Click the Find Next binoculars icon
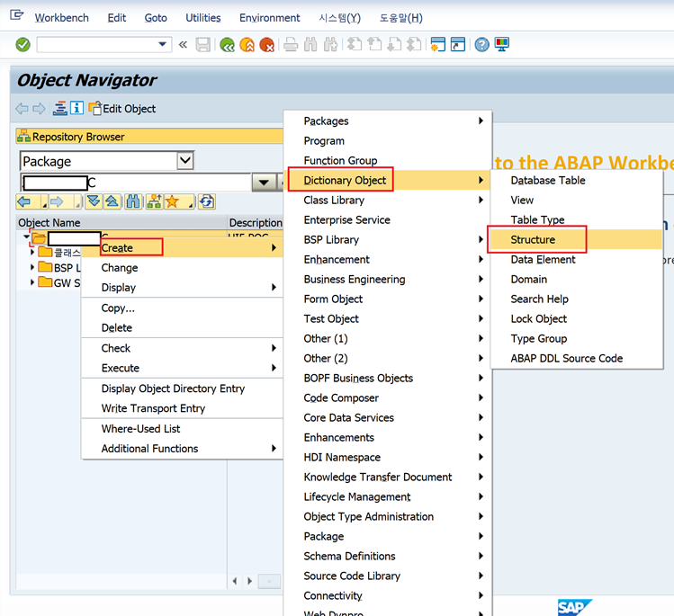The width and height of the screenshot is (674, 616). click(x=330, y=44)
